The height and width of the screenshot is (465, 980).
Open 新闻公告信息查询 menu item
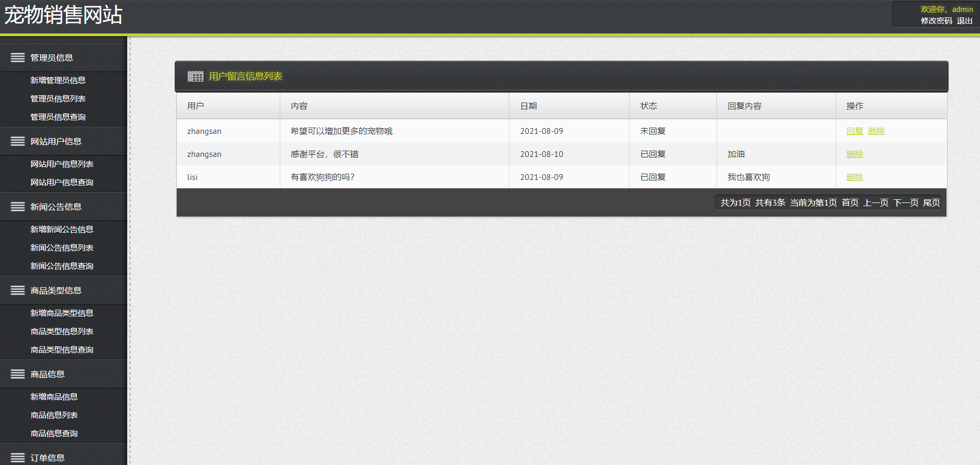click(x=62, y=266)
